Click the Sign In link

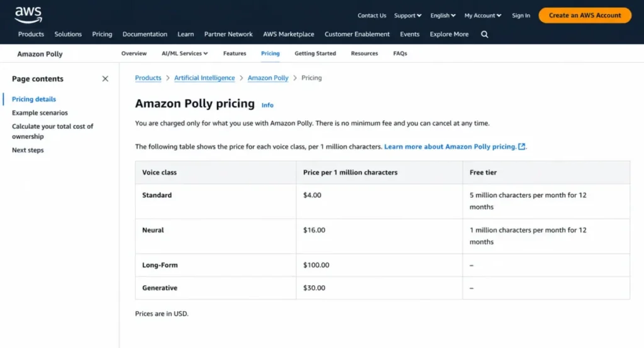(521, 16)
